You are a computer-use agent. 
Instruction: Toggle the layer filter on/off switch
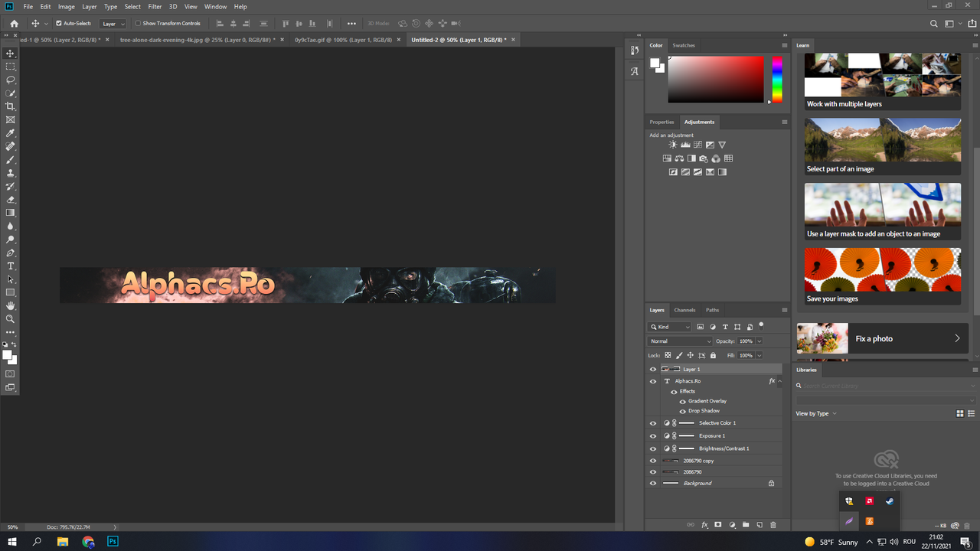[761, 326]
